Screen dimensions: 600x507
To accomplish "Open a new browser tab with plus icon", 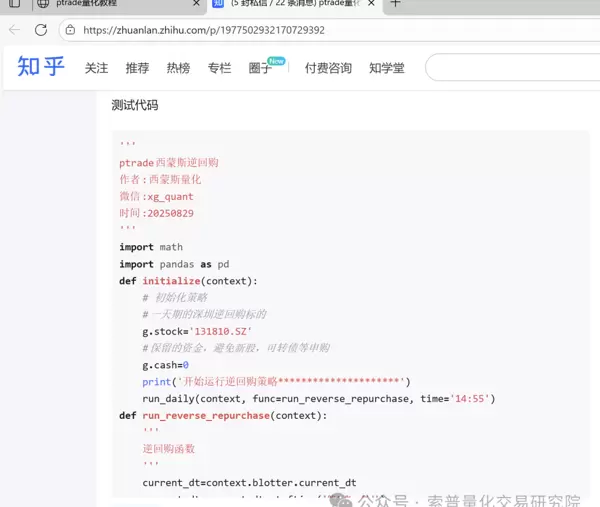I will pos(395,4).
